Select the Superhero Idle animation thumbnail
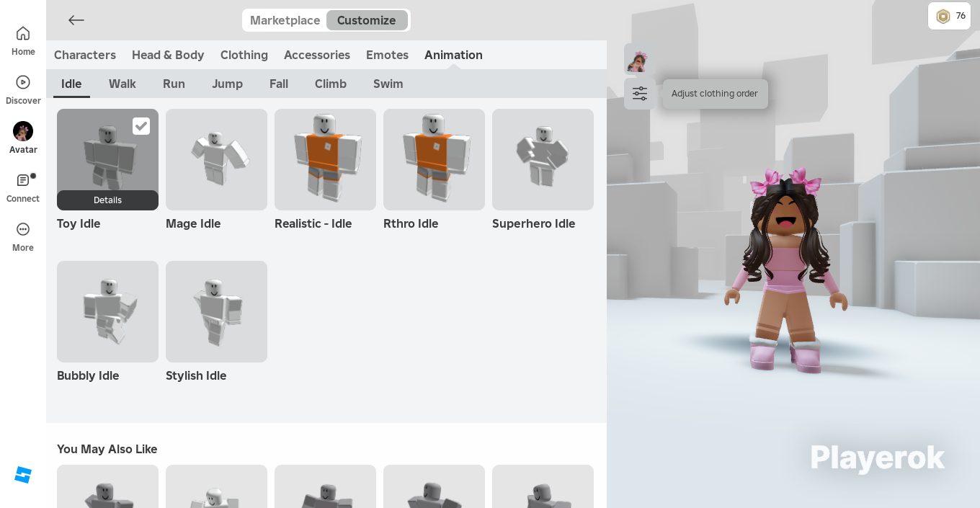The height and width of the screenshot is (508, 980). click(543, 159)
